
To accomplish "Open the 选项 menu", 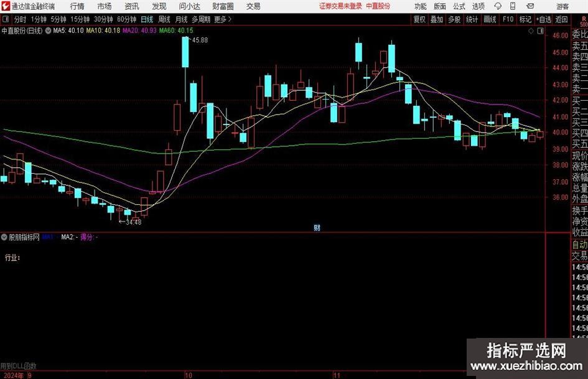I will click(478, 6).
